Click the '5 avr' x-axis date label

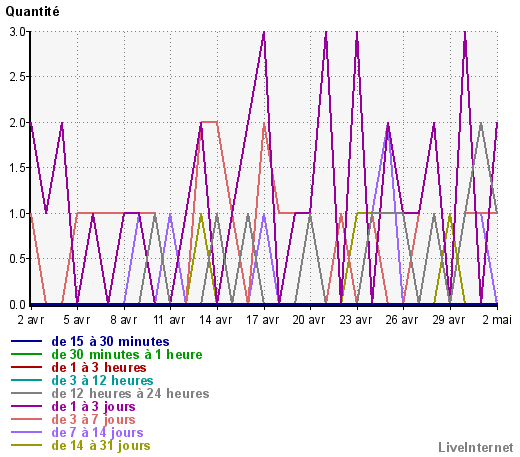click(x=77, y=320)
